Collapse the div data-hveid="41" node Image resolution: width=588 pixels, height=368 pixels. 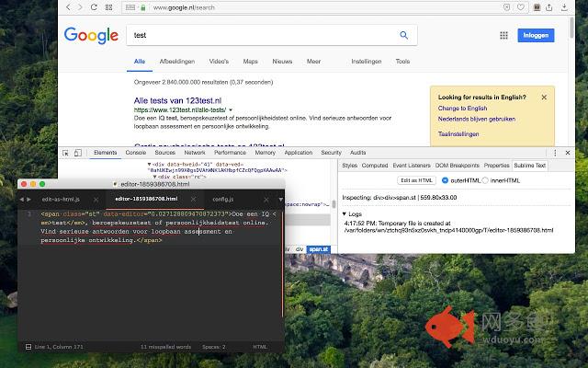pyautogui.click(x=149, y=164)
